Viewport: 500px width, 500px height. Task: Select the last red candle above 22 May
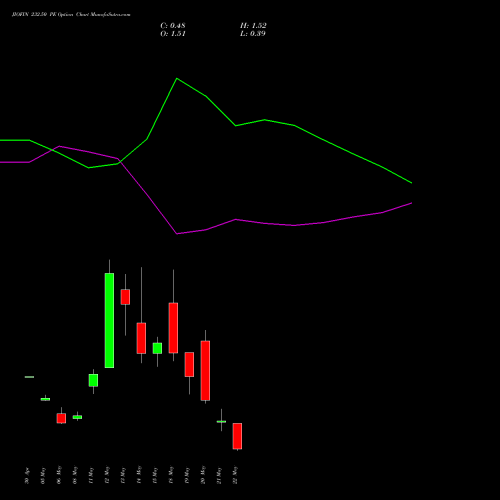click(x=237, y=436)
